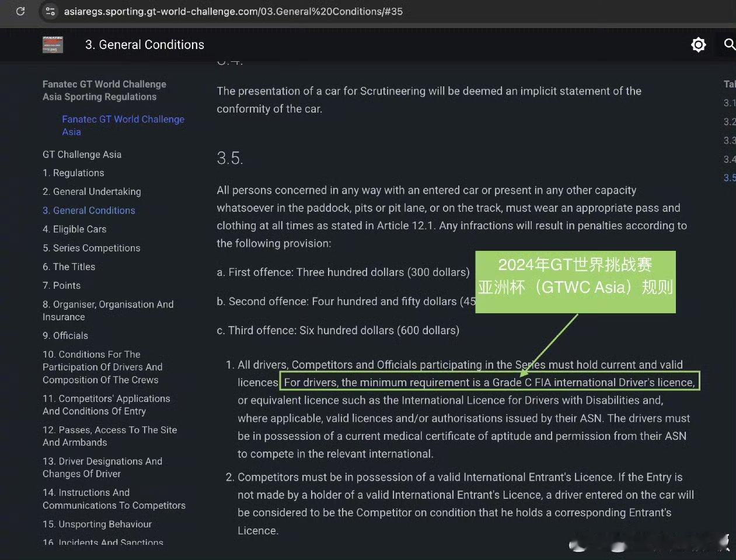Image resolution: width=736 pixels, height=560 pixels.
Task: Reload the page with the browser refresh icon
Action: (20, 11)
